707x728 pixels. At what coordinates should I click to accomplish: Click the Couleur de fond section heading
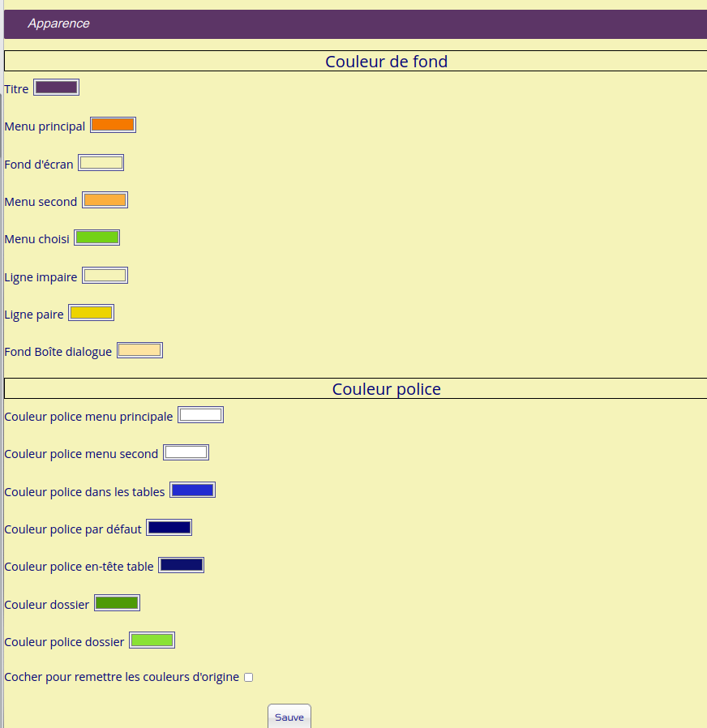pos(386,62)
